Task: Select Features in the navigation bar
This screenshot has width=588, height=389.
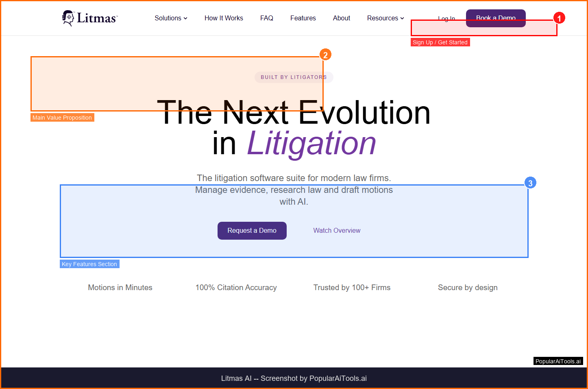Action: pyautogui.click(x=303, y=18)
